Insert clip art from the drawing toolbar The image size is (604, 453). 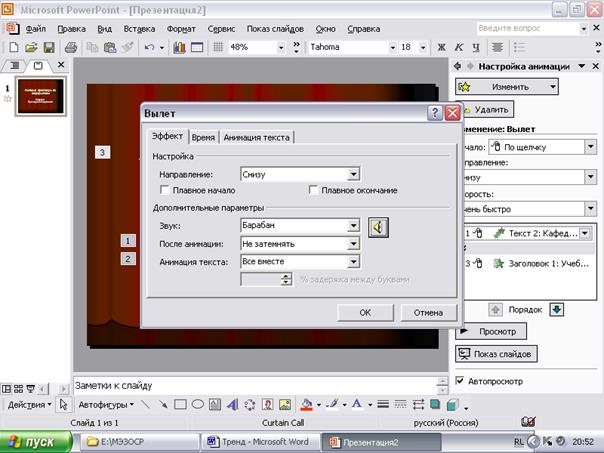tap(267, 404)
